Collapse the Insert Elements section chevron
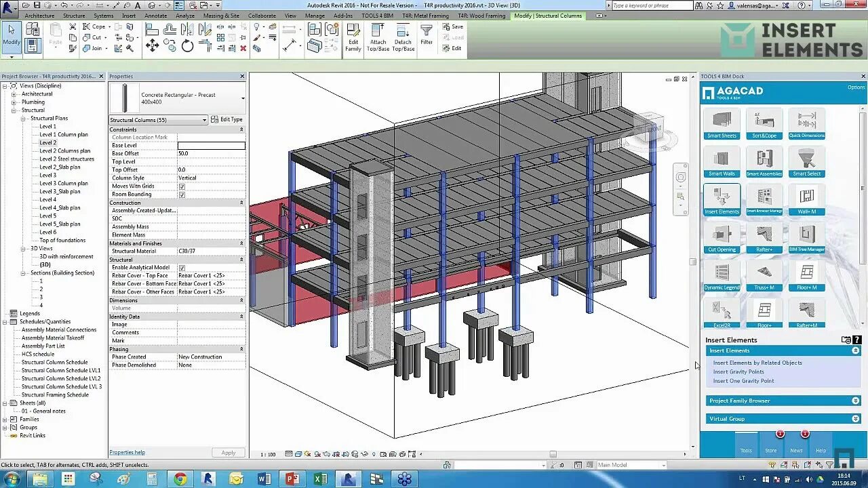 [856, 350]
